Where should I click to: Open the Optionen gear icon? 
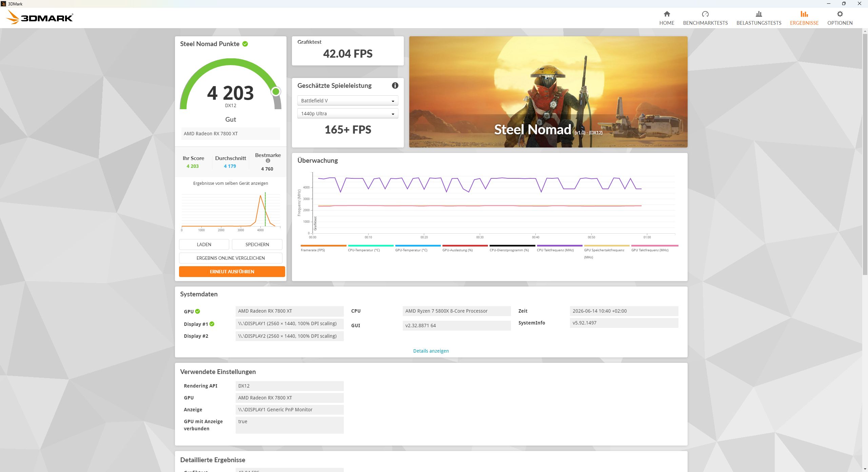[840, 14]
